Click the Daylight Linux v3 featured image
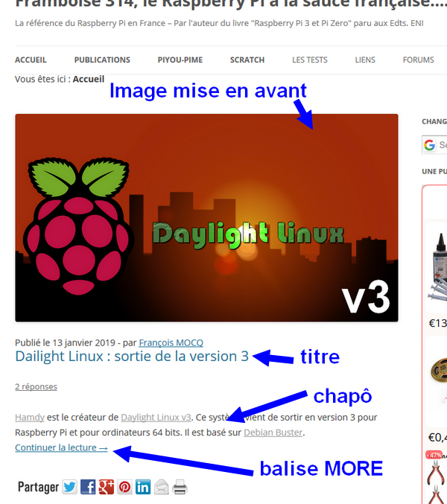The height and width of the screenshot is (504, 447). [x=206, y=217]
